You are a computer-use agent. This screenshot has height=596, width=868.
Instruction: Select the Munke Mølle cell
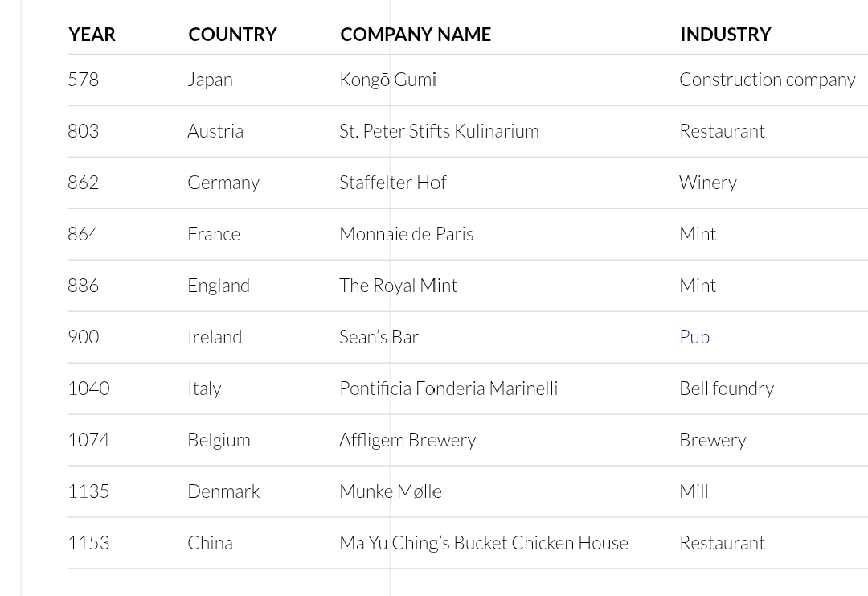pyautogui.click(x=390, y=491)
